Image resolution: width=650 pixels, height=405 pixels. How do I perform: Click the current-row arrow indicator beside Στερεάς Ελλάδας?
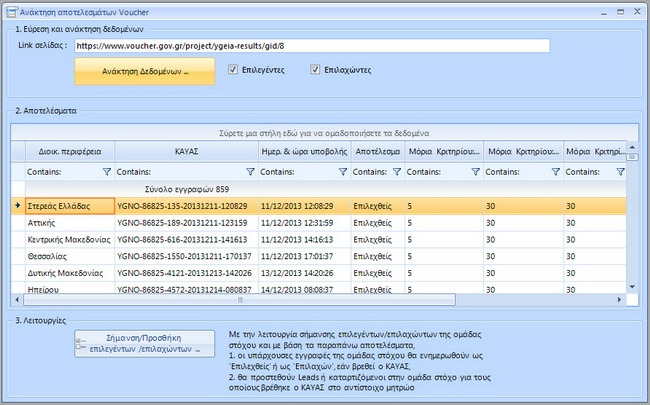coord(16,205)
